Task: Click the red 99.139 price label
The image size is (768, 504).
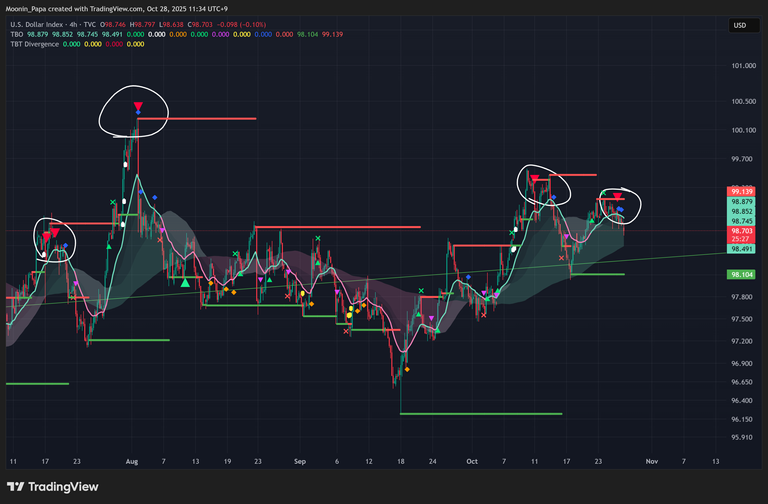Action: coord(741,191)
